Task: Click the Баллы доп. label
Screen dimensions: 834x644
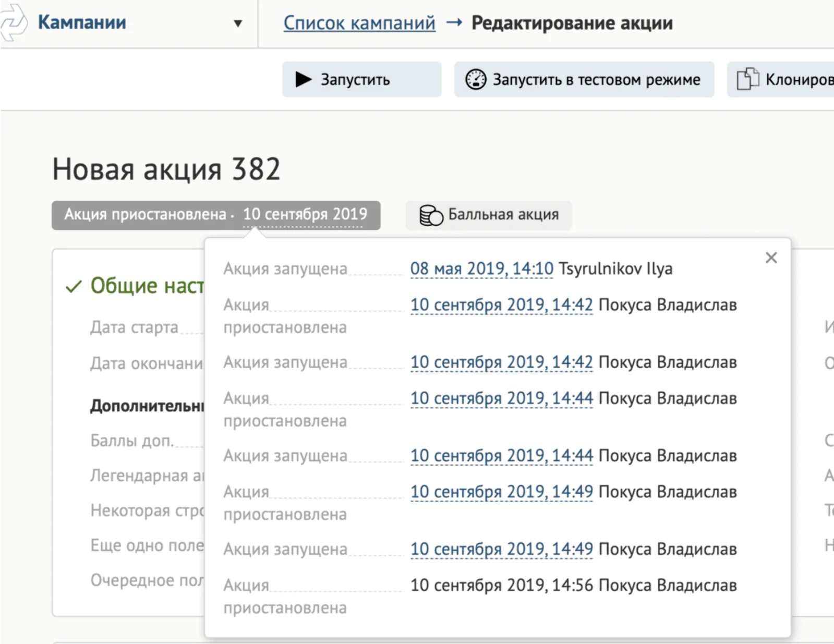Action: [131, 441]
